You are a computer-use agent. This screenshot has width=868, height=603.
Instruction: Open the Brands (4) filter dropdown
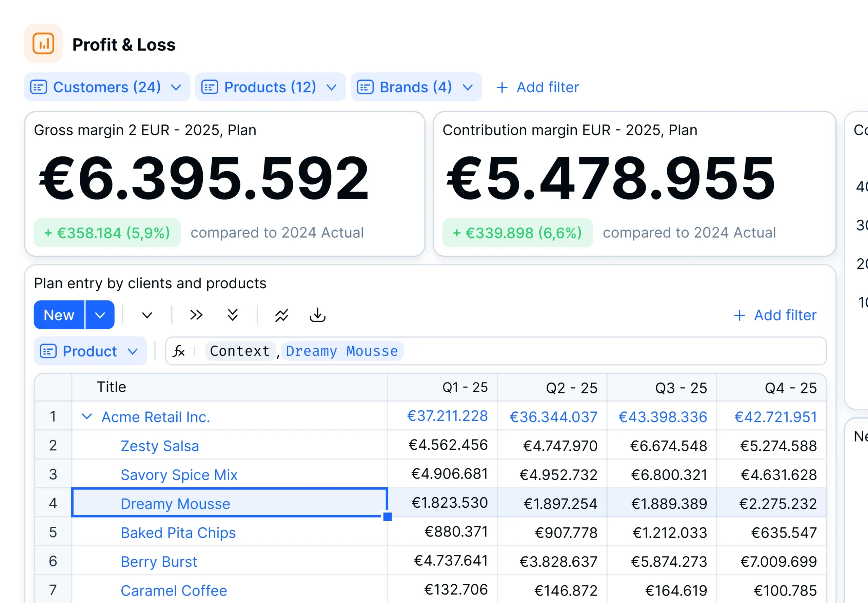[x=416, y=87]
